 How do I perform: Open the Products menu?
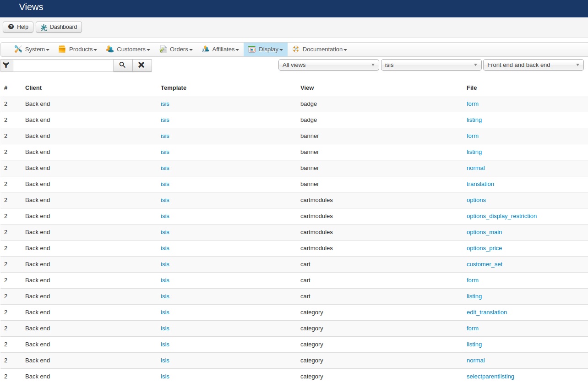pos(78,49)
